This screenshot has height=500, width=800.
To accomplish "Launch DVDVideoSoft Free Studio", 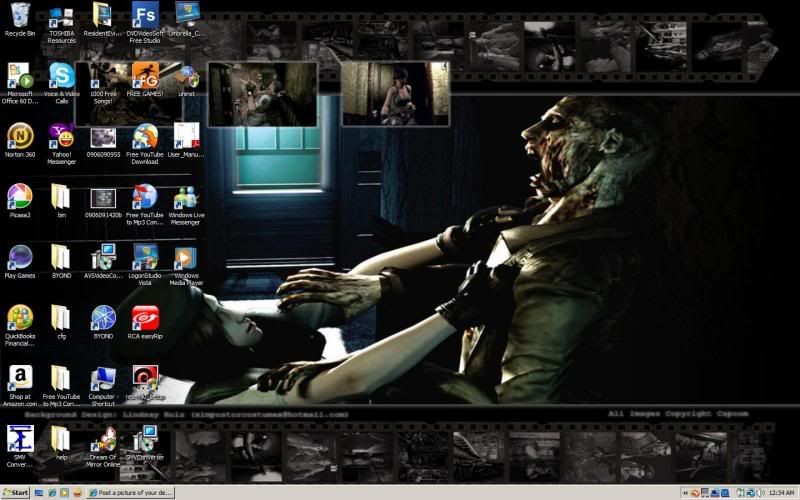I will [x=145, y=23].
